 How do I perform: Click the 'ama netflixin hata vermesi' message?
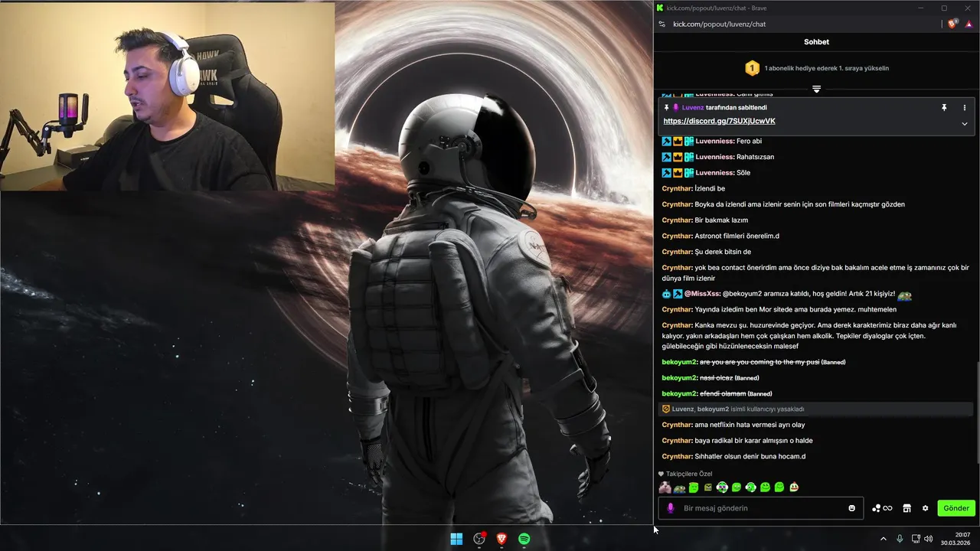pos(750,425)
